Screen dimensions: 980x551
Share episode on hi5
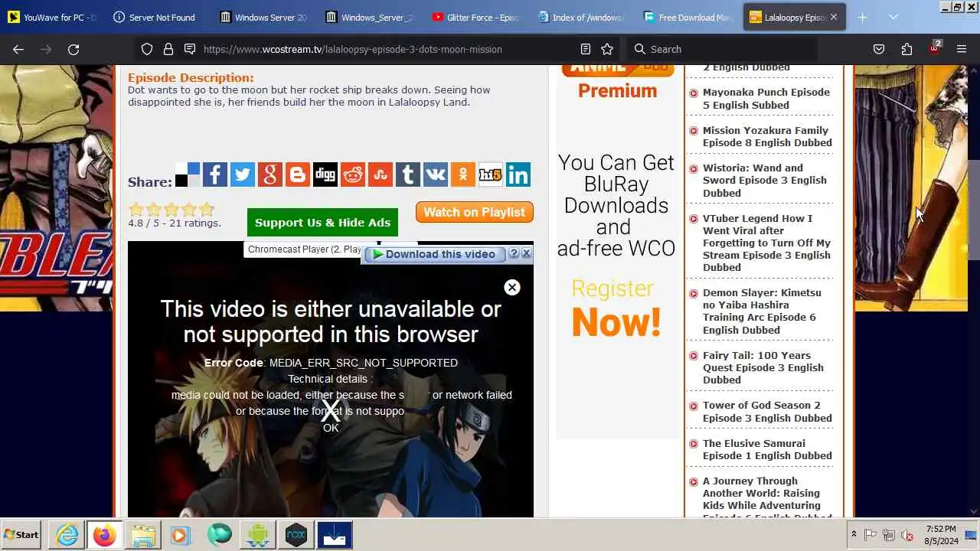coord(491,174)
